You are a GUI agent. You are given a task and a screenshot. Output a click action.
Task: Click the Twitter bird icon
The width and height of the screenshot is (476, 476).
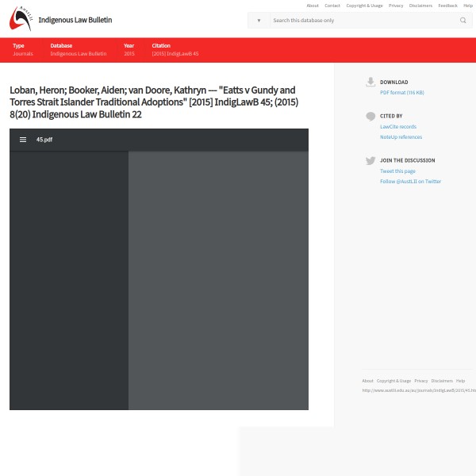click(x=370, y=160)
